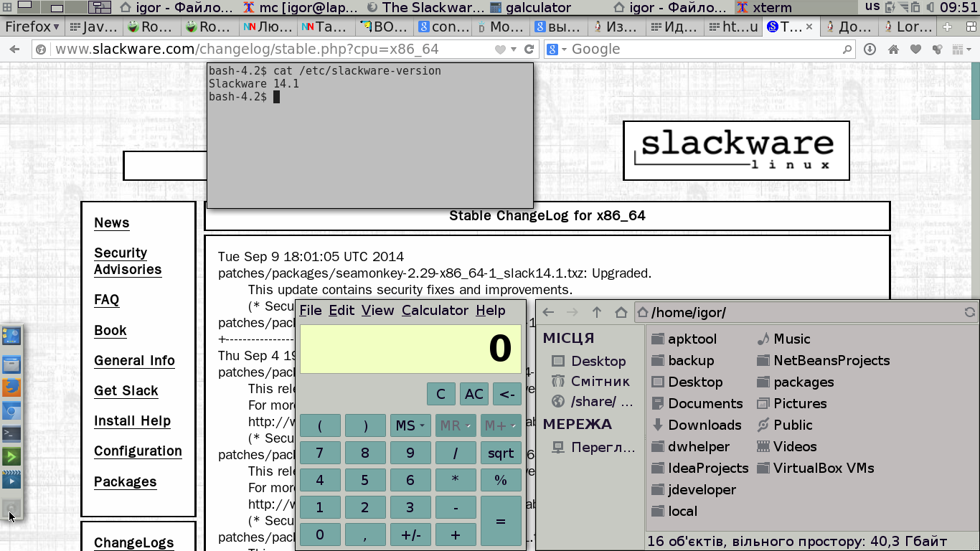
Task: Open the File menu in galculator
Action: [x=311, y=310]
